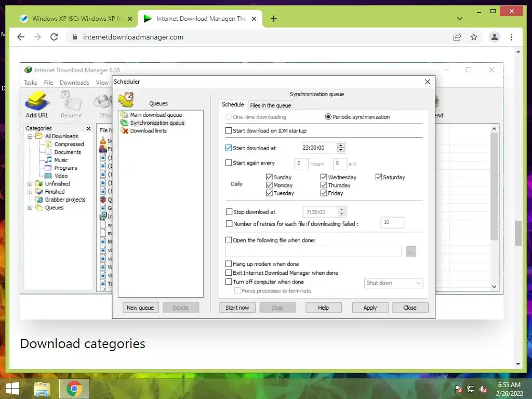Click the Compressed category icon

48,144
